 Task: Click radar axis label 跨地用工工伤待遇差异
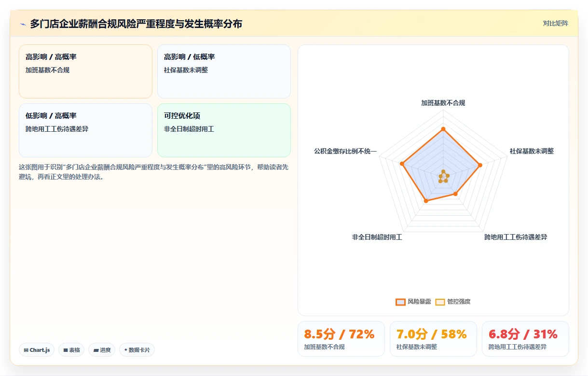(x=516, y=237)
